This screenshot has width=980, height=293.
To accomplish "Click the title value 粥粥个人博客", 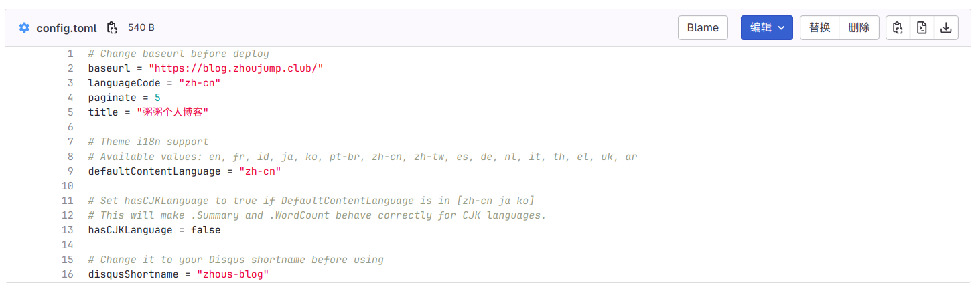I will coord(173,112).
